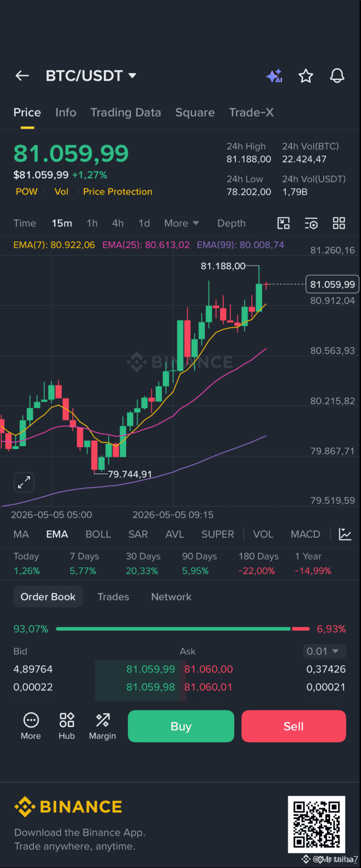Open the Trade-X tab
Screen dimensions: 361x868
click(251, 112)
